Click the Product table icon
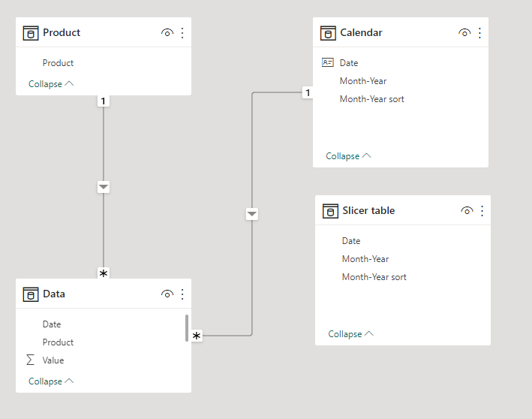Image resolution: width=532 pixels, height=419 pixels. pyautogui.click(x=31, y=33)
